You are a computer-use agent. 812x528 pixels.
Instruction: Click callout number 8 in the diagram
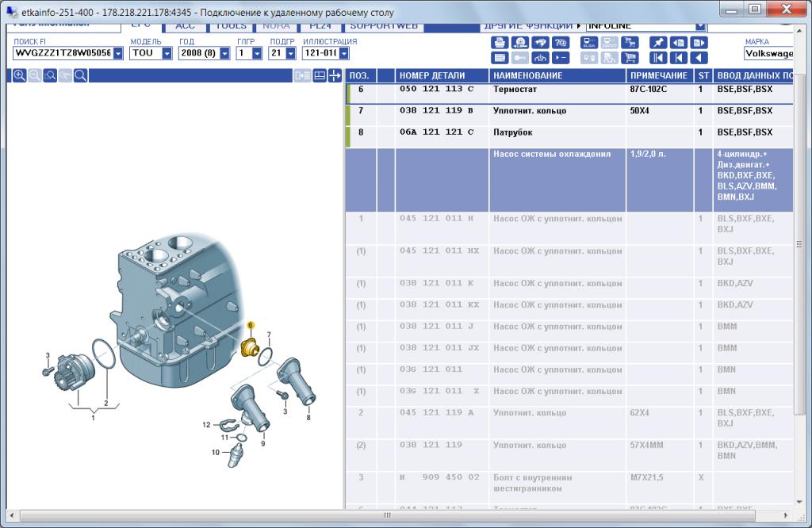308,417
